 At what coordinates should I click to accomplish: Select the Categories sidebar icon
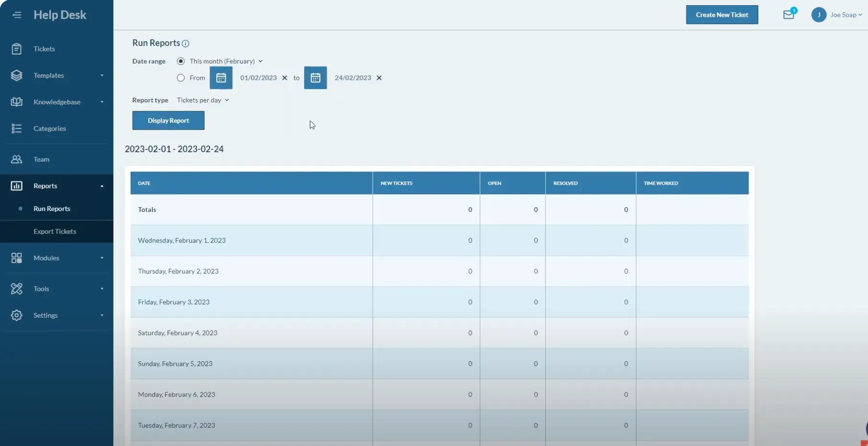[17, 128]
